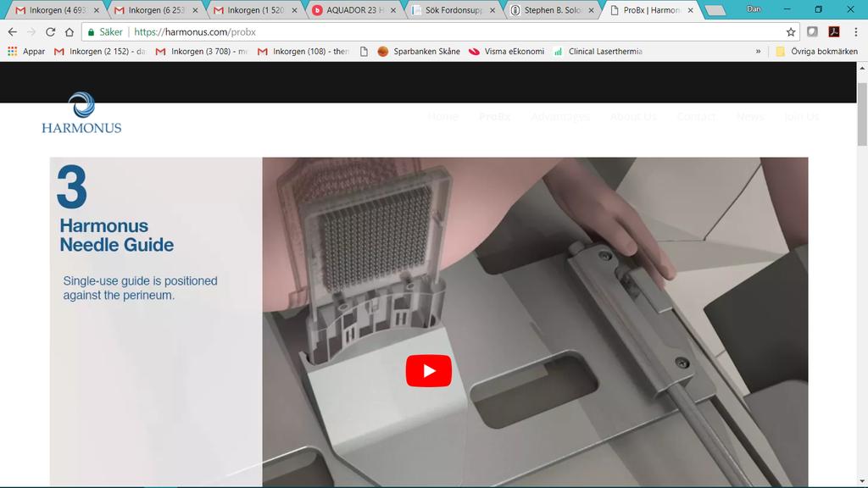Close the 'Inkorgen (6 253' tab
Viewport: 868px width, 488px height.
coord(195,10)
